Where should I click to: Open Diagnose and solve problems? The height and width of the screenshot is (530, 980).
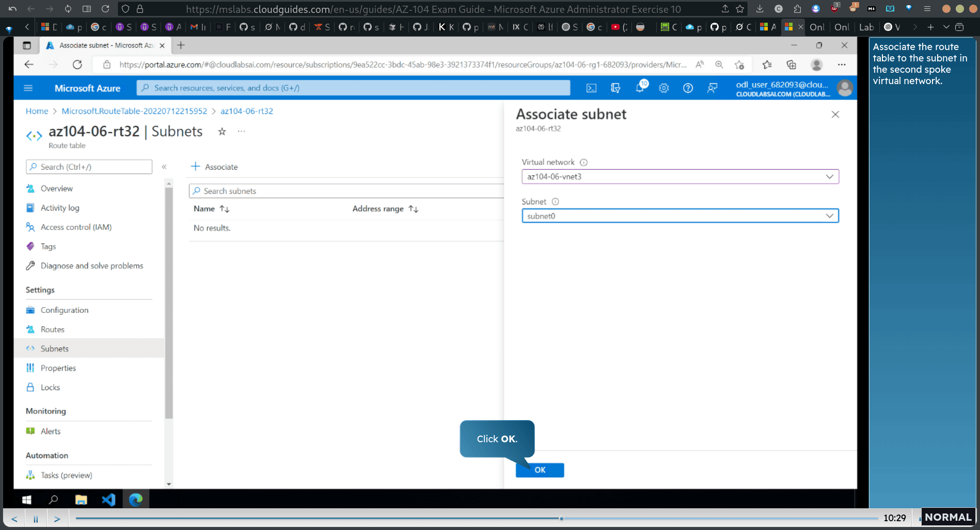point(91,266)
